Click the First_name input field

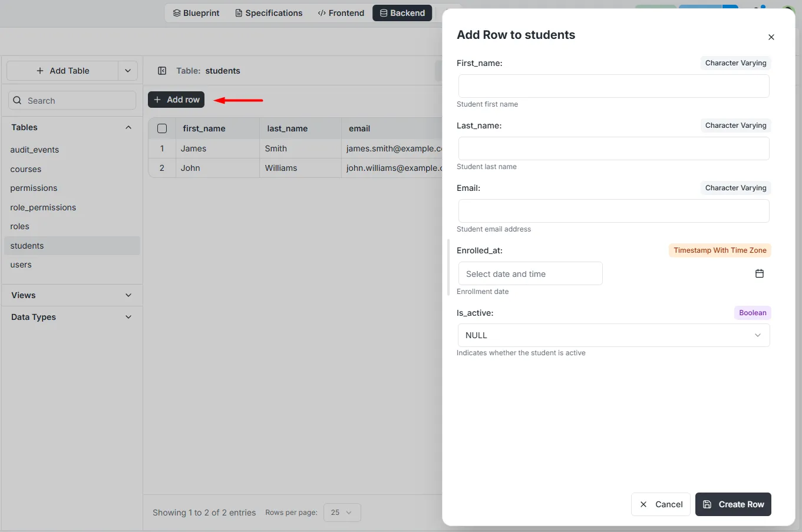pyautogui.click(x=613, y=86)
